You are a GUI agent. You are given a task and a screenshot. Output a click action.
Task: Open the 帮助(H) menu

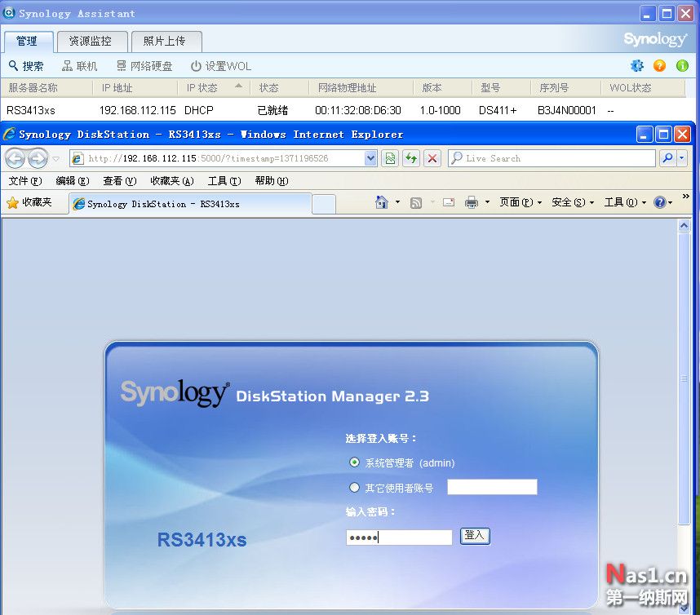click(x=272, y=181)
